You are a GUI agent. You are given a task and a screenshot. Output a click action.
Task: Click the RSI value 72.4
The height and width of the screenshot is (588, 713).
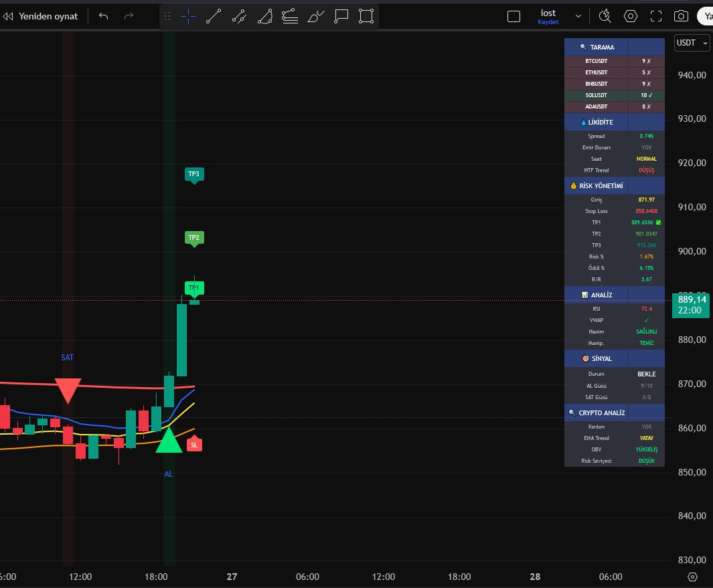(647, 309)
